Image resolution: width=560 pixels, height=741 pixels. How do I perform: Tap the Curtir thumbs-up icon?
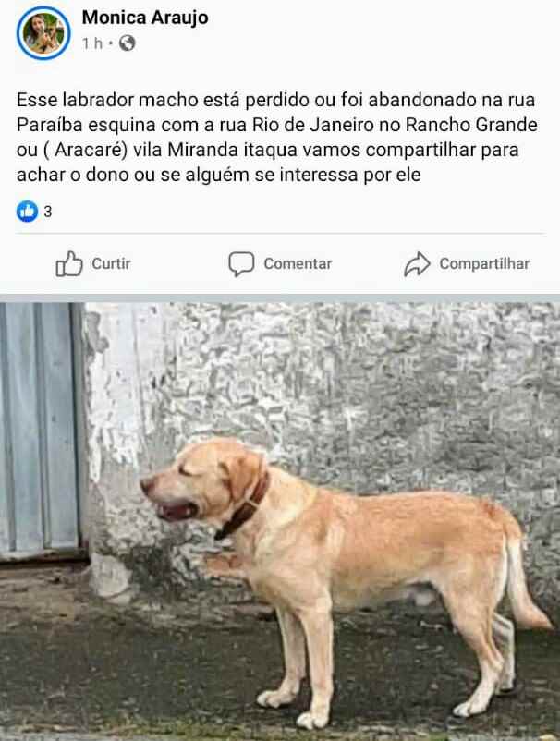[x=69, y=263]
